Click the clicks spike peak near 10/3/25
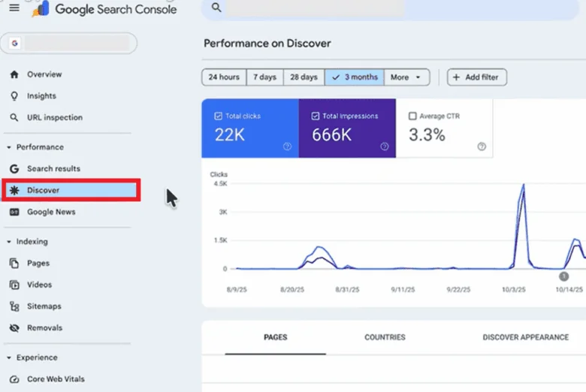The height and width of the screenshot is (392, 586). [x=524, y=185]
